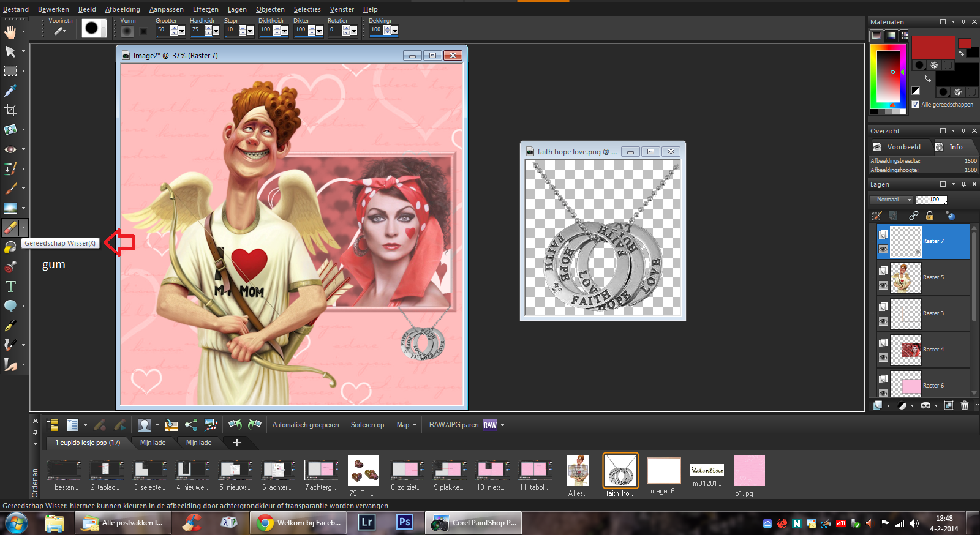Hide the Raster 4 layer

point(883,358)
